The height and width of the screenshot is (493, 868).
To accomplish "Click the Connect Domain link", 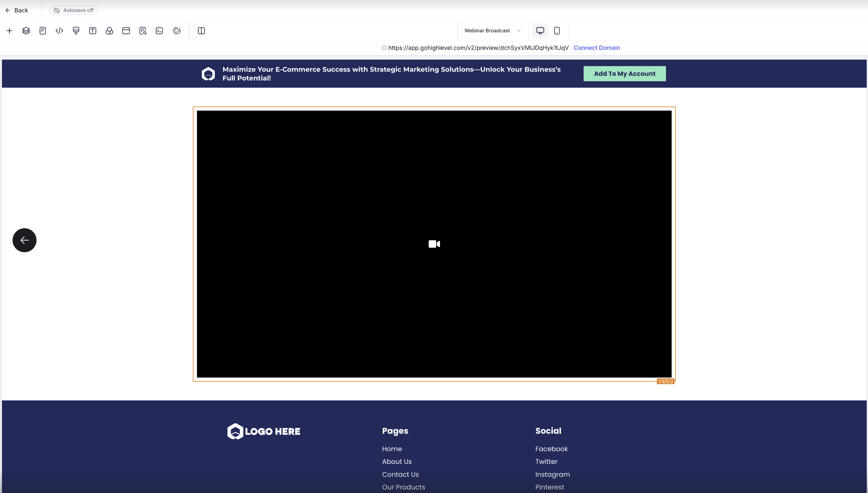I will [x=597, y=48].
